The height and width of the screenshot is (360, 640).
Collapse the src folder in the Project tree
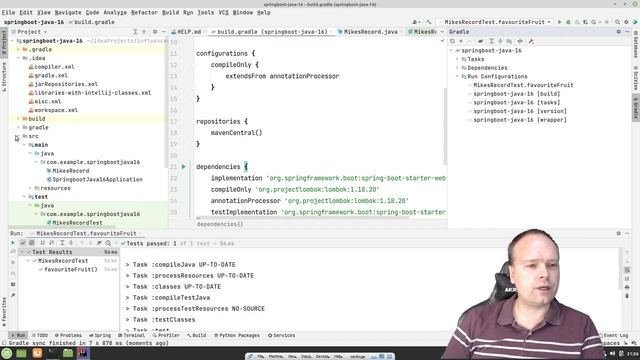[18, 136]
